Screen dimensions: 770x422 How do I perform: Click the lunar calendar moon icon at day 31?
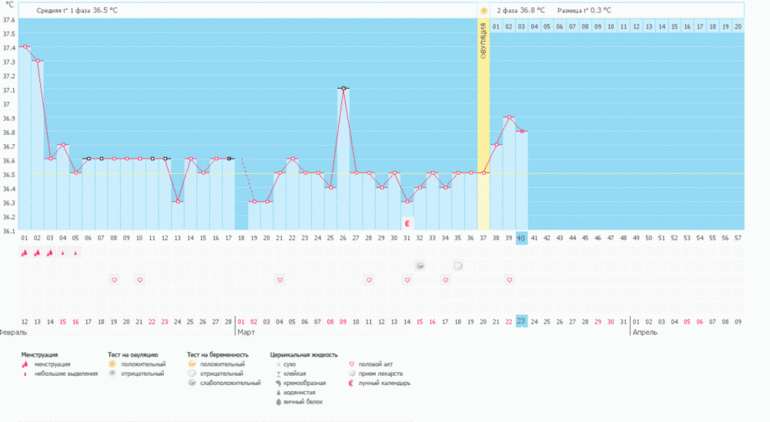[x=407, y=224]
